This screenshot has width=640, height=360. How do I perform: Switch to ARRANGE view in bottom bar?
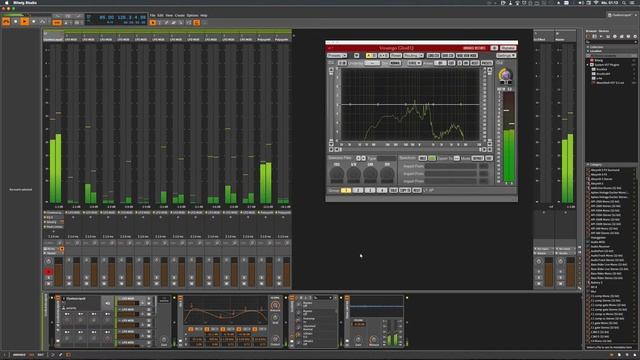point(19,355)
